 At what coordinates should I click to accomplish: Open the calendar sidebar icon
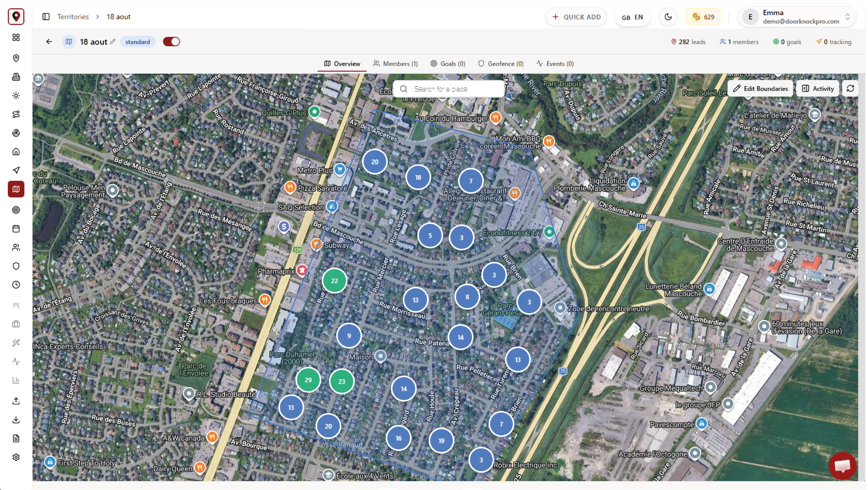click(16, 229)
